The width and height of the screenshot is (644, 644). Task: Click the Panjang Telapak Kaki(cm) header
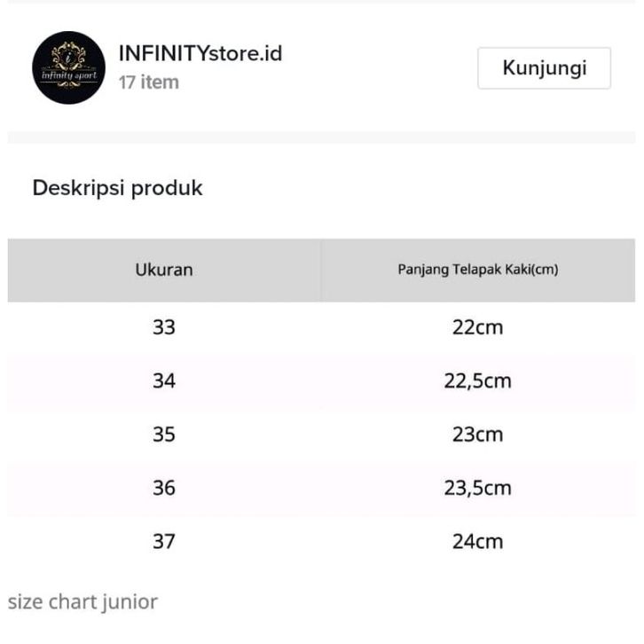[477, 270]
